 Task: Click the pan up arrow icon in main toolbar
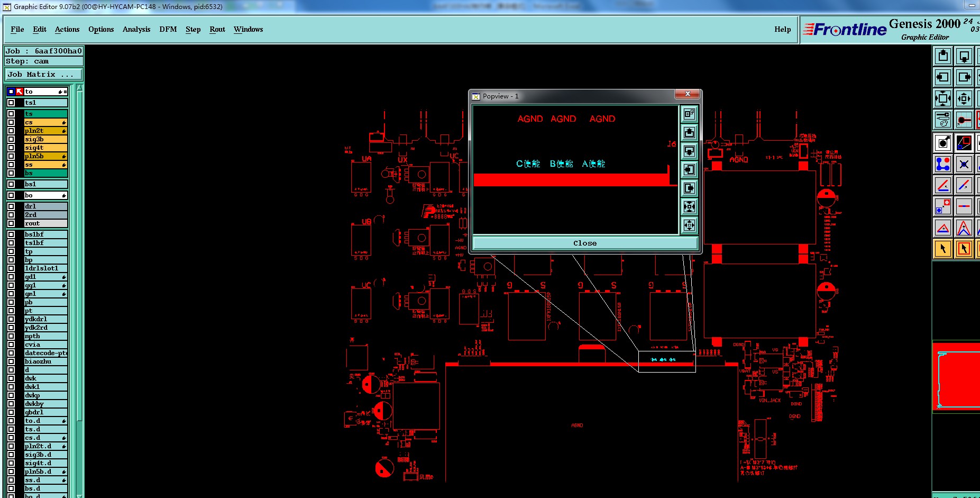click(x=943, y=56)
